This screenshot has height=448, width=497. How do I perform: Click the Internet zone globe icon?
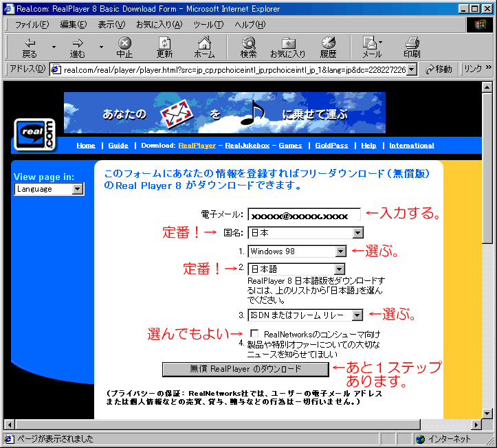point(420,439)
